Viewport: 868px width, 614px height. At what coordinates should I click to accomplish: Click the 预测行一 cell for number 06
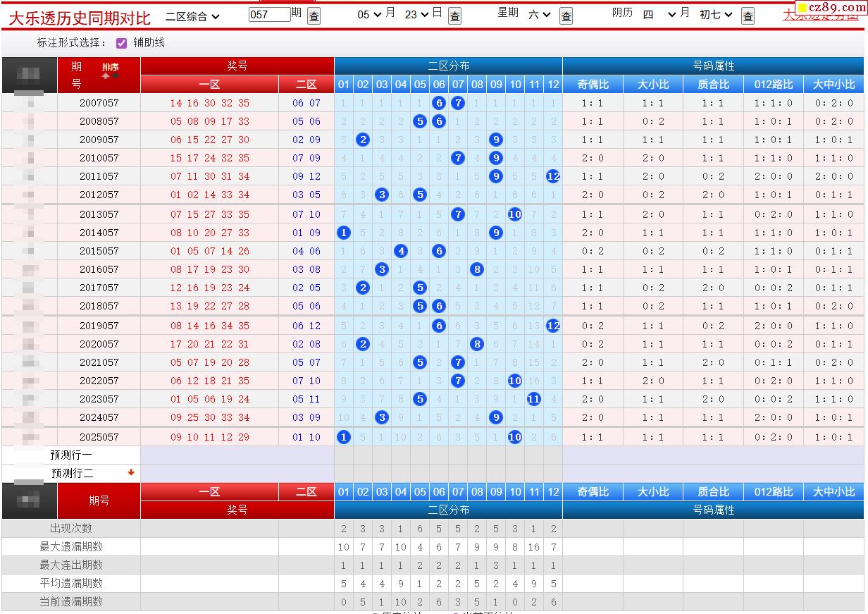click(439, 455)
